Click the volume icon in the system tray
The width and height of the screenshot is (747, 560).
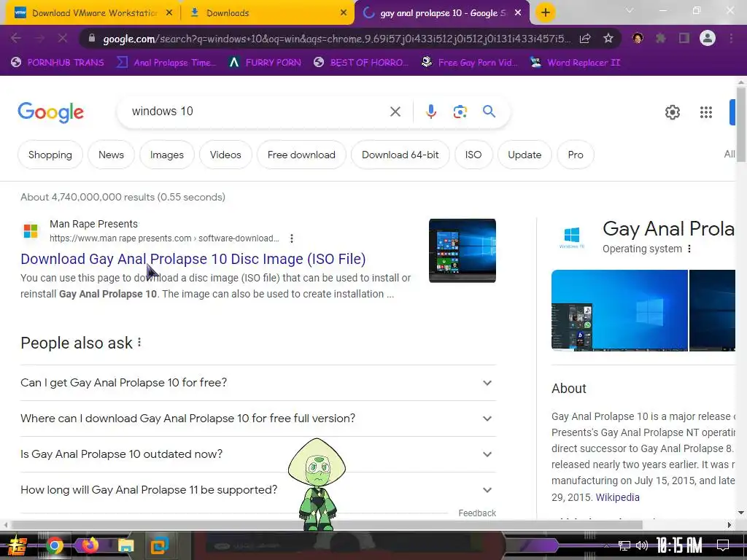coord(642,545)
